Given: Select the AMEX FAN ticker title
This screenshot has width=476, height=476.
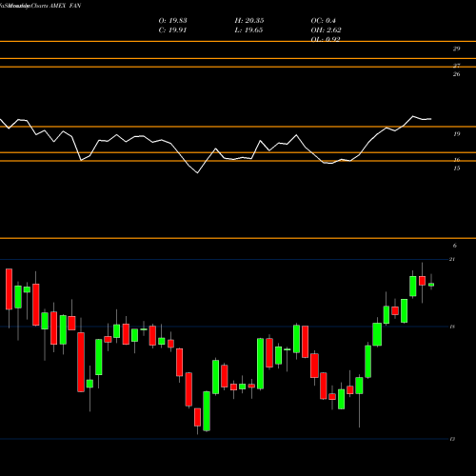Looking at the screenshot, I should (x=66, y=6).
